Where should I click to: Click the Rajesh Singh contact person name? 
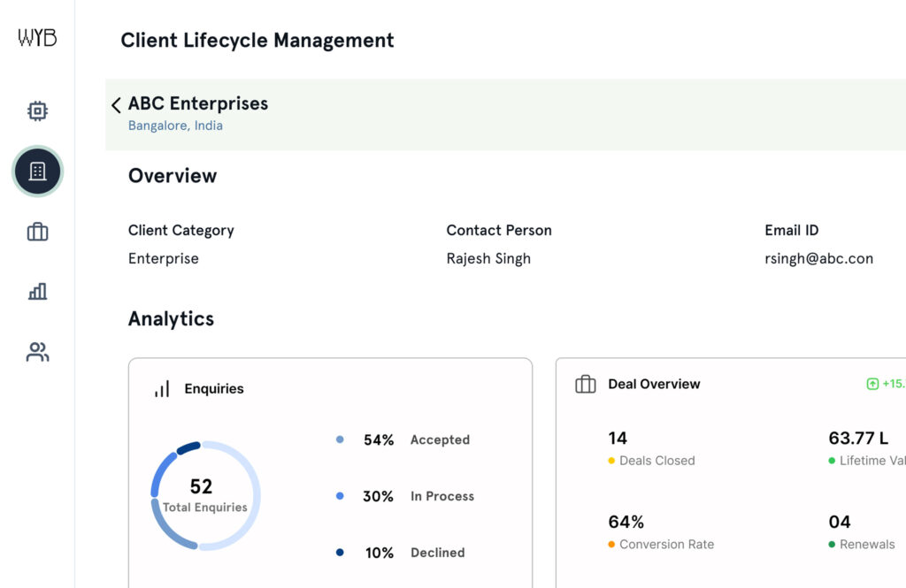click(488, 259)
